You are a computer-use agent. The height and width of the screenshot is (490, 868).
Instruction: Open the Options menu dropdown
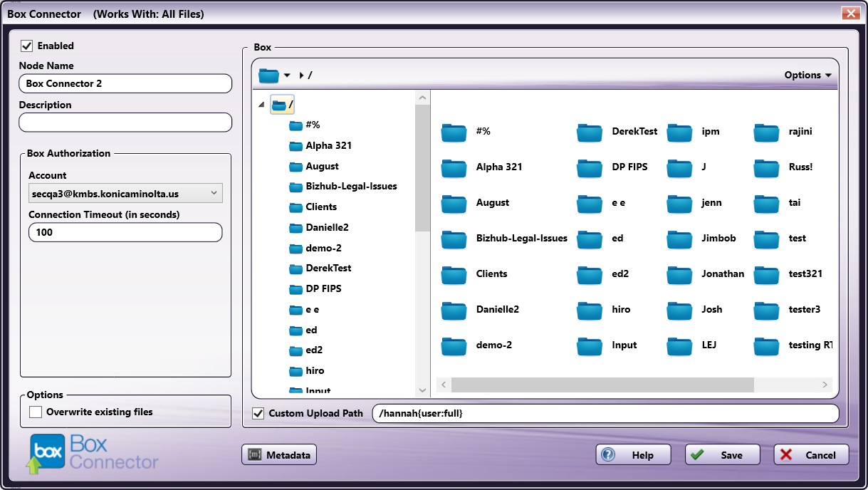[x=808, y=75]
